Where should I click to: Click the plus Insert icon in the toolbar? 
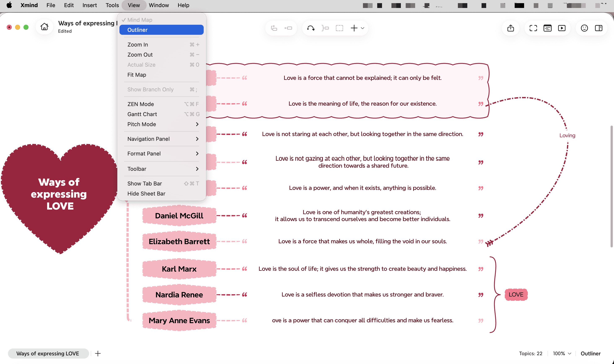click(354, 28)
